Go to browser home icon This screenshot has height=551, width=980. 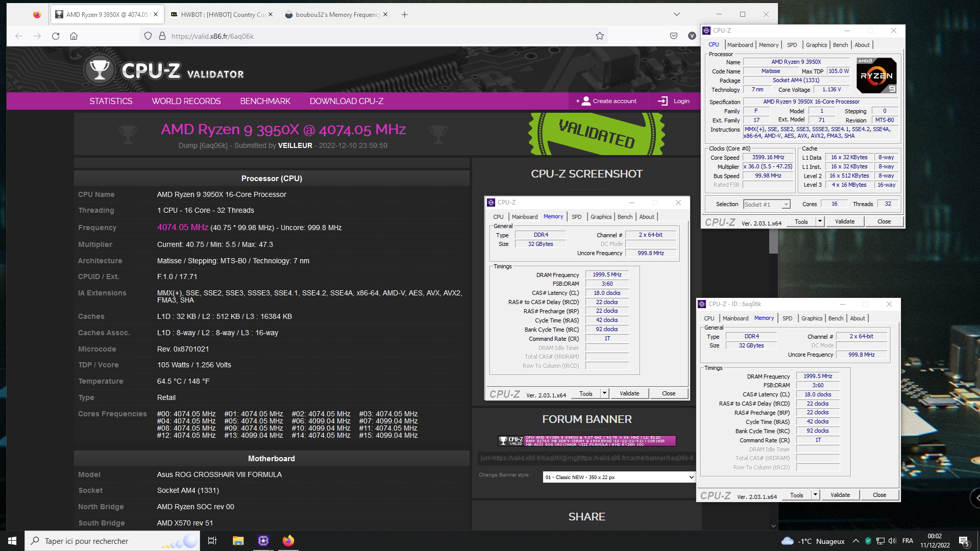tap(74, 36)
